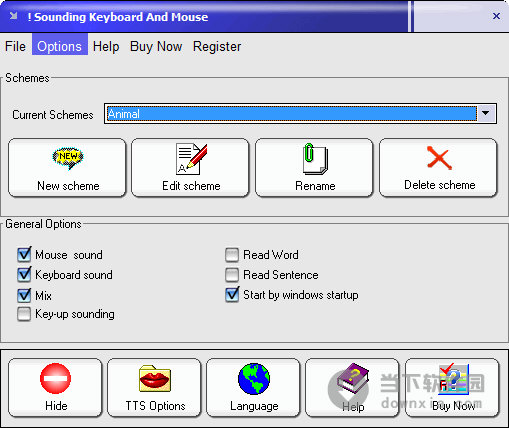The width and height of the screenshot is (509, 428).
Task: Click the Rename paperclip note icon
Action: coord(315,159)
